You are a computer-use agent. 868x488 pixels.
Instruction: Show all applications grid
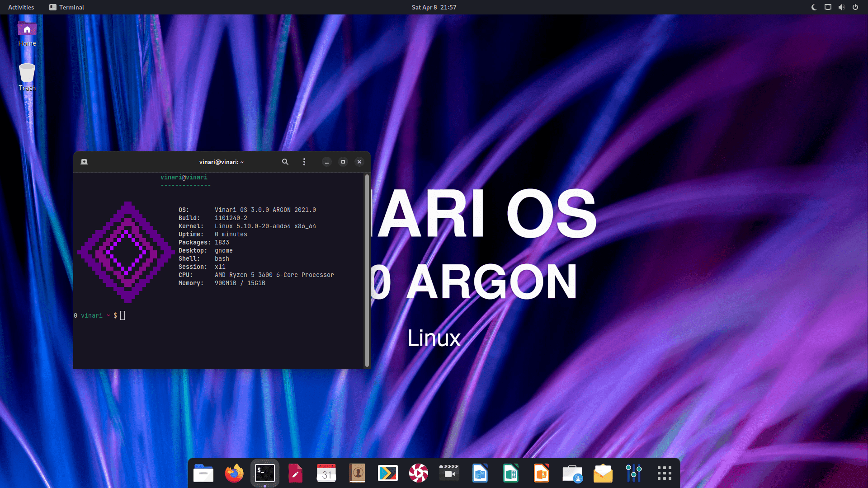[x=665, y=473]
